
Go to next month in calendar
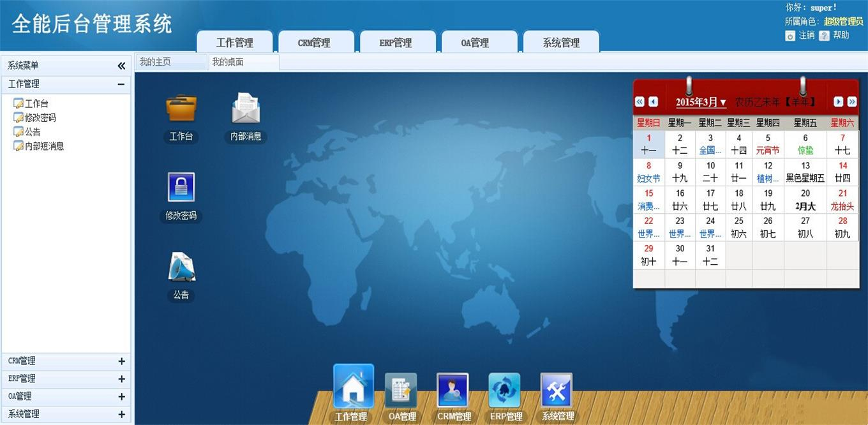pos(839,102)
